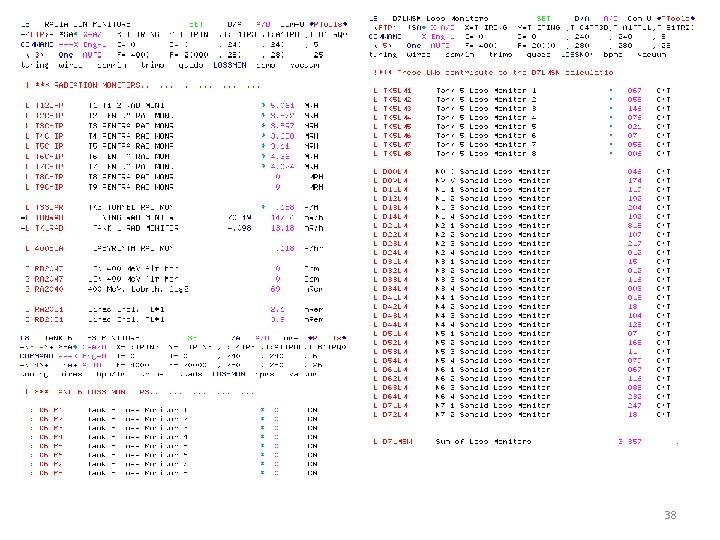Image resolution: width=720 pixels, height=540 pixels.
Task: Open the vacuum tab in DTLMSM Loss Monitors page
Action: coord(652,55)
